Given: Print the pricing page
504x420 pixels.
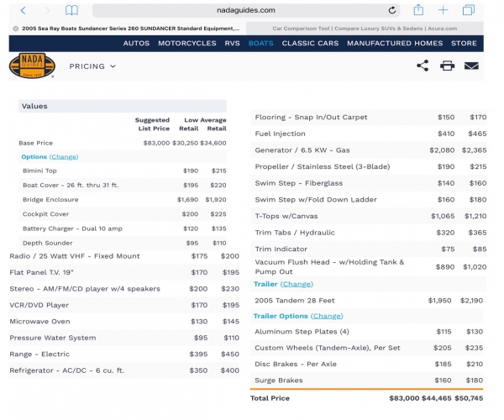Looking at the screenshot, I should (447, 66).
